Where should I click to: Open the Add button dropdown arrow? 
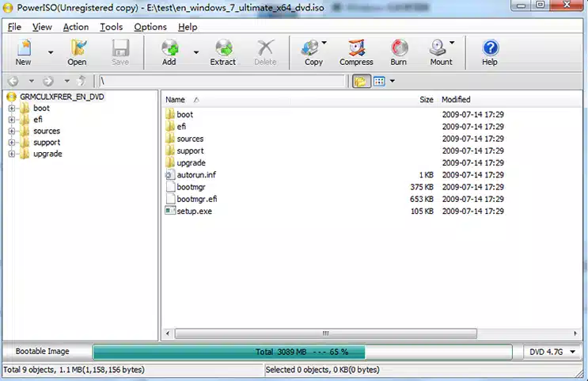[196, 52]
